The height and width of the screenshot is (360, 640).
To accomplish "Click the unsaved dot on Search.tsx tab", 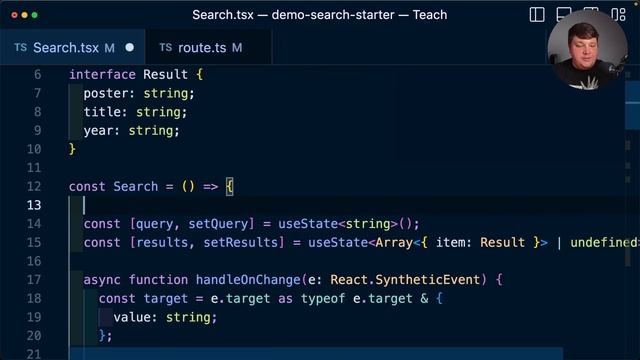I will click(130, 48).
